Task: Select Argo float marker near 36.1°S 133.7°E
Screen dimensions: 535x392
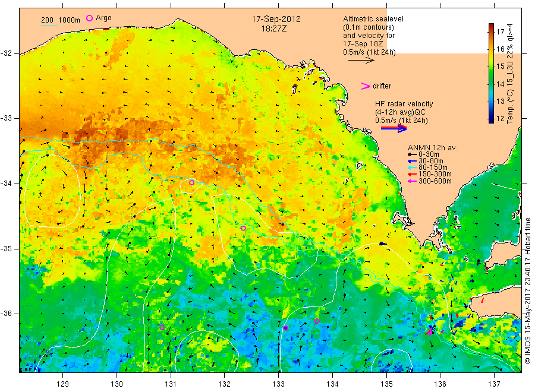Action: tap(317, 321)
